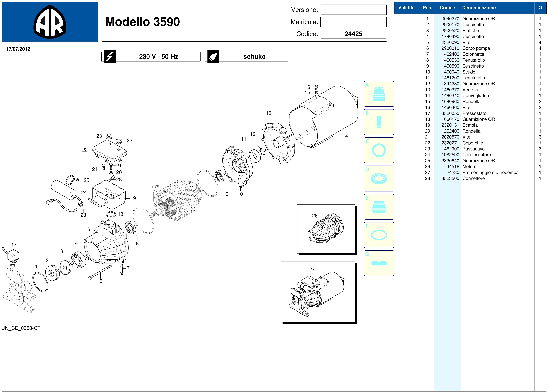
Task: Open Premontaggio elettropompa thumbnail 27
Action: [318, 292]
